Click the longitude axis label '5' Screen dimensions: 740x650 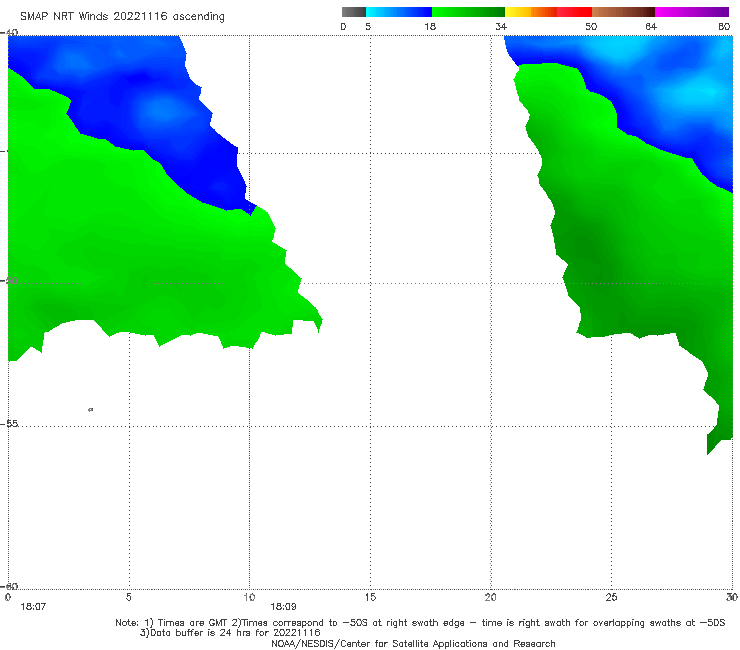[129, 597]
